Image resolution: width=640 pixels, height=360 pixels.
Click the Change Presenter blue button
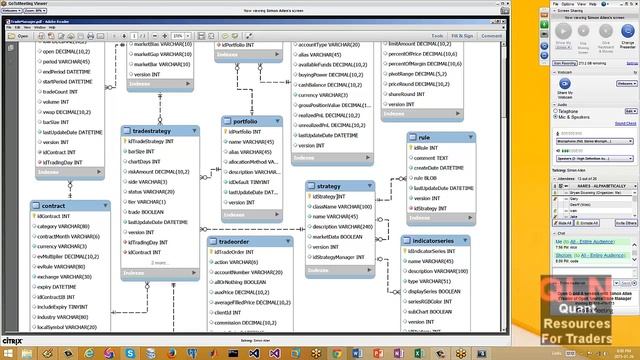[628, 31]
